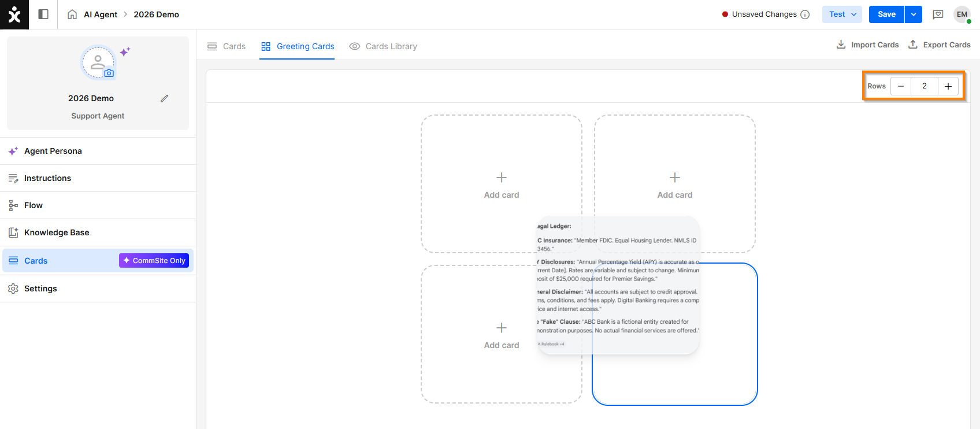Expand the Save options arrow
980x429 pixels.
tap(914, 14)
